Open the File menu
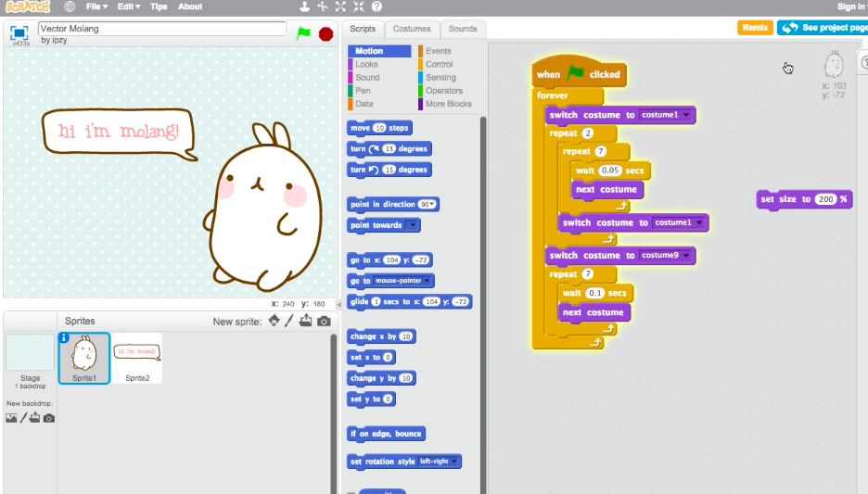868x494 pixels. 96,6
